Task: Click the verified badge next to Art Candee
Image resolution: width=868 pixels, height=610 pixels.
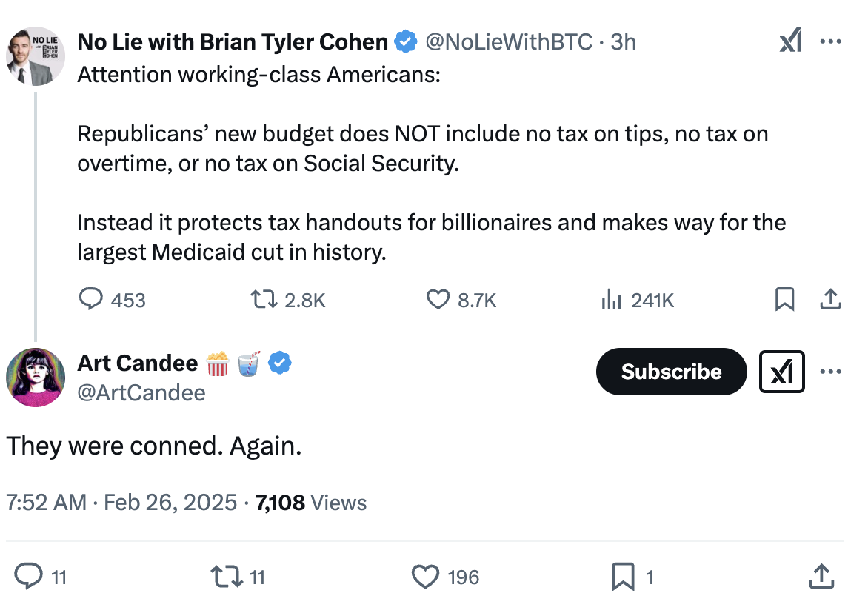Action: (279, 363)
